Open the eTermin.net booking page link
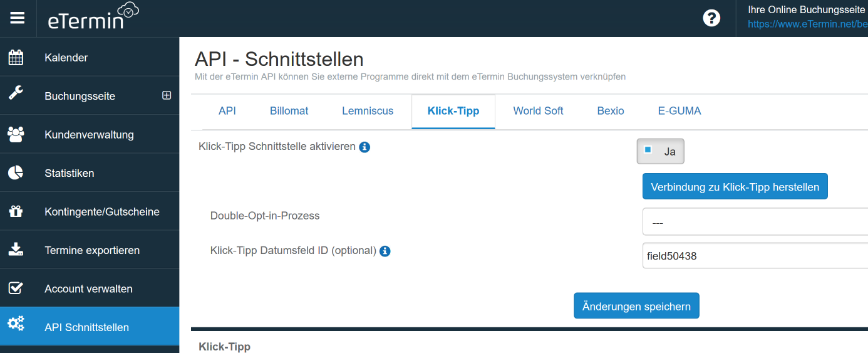 808,25
